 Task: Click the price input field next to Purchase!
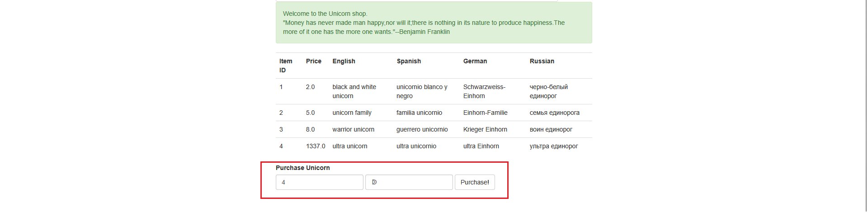(x=409, y=182)
